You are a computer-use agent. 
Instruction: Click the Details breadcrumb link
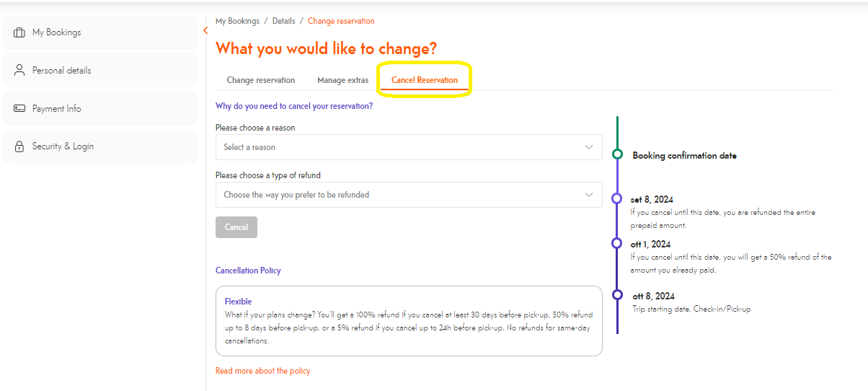click(x=283, y=21)
